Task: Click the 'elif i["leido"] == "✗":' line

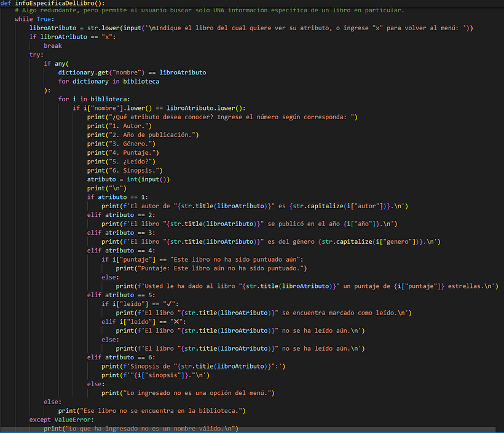Action: pyautogui.click(x=144, y=322)
